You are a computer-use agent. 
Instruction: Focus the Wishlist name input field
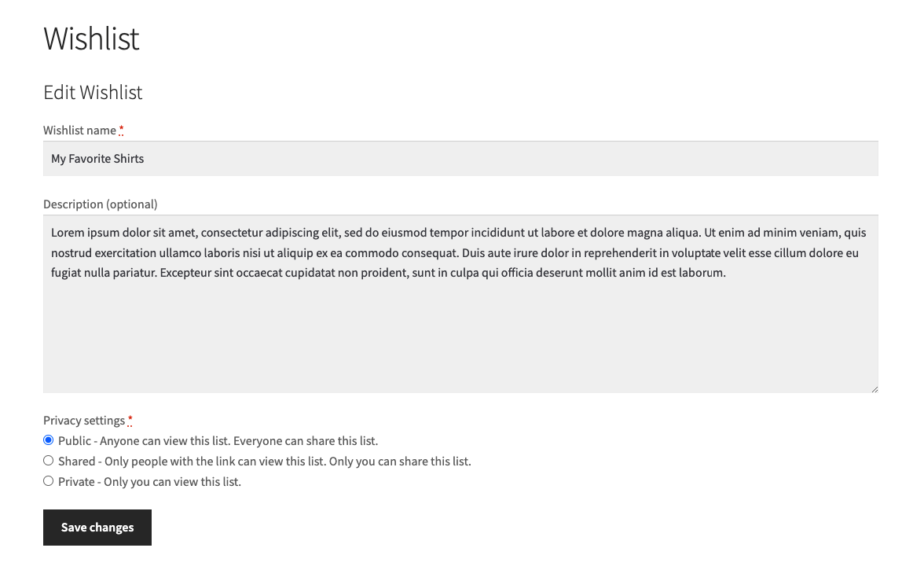coord(460,159)
